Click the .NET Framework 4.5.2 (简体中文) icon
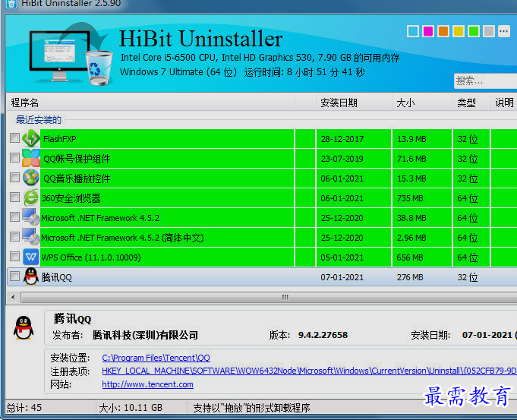Viewport: 517px width, 420px height. point(31,237)
